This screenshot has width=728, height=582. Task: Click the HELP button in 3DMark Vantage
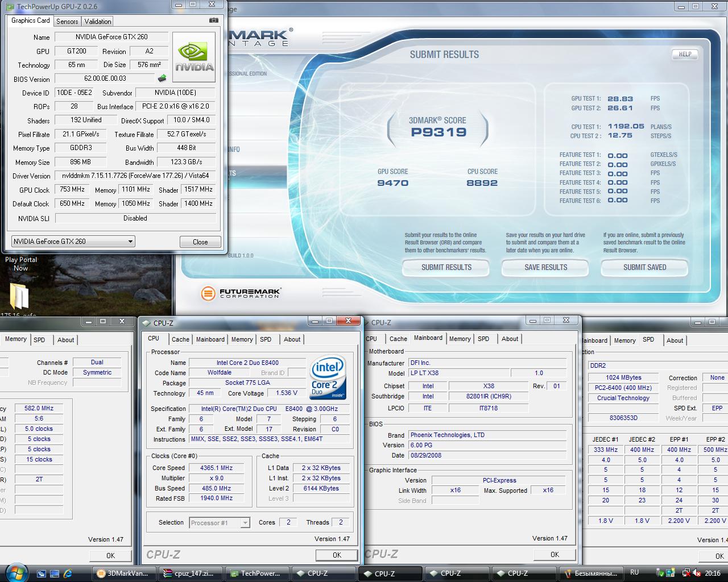click(x=685, y=54)
